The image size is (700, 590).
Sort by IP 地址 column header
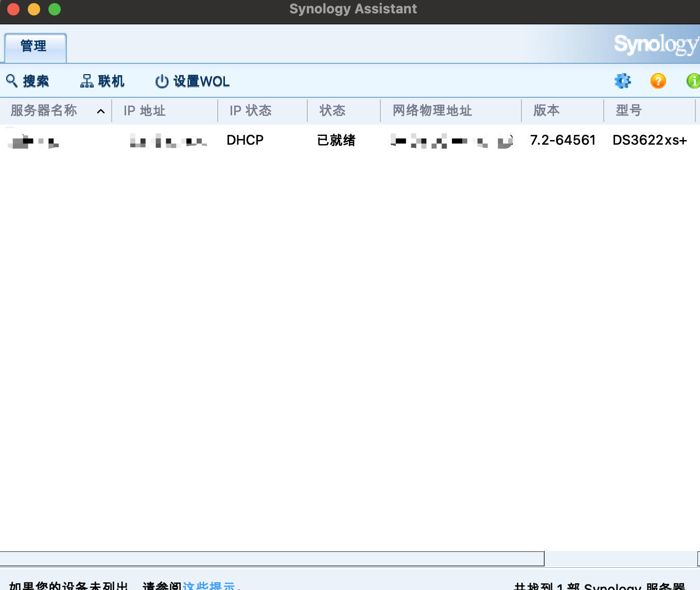point(145,111)
